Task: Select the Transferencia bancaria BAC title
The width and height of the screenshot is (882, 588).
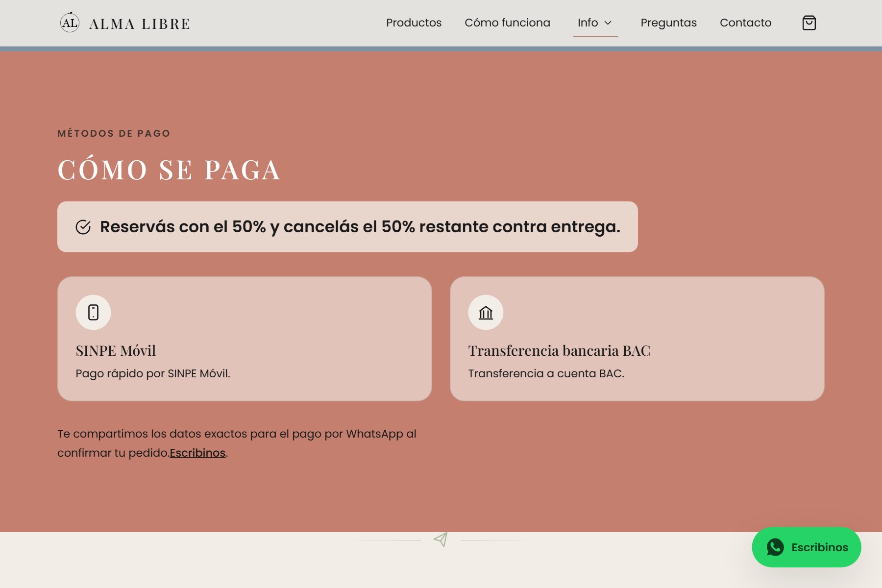Action: (559, 350)
